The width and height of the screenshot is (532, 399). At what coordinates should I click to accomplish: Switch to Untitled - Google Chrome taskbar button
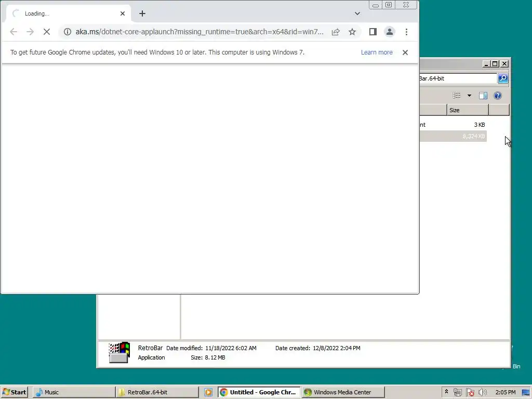(259, 392)
